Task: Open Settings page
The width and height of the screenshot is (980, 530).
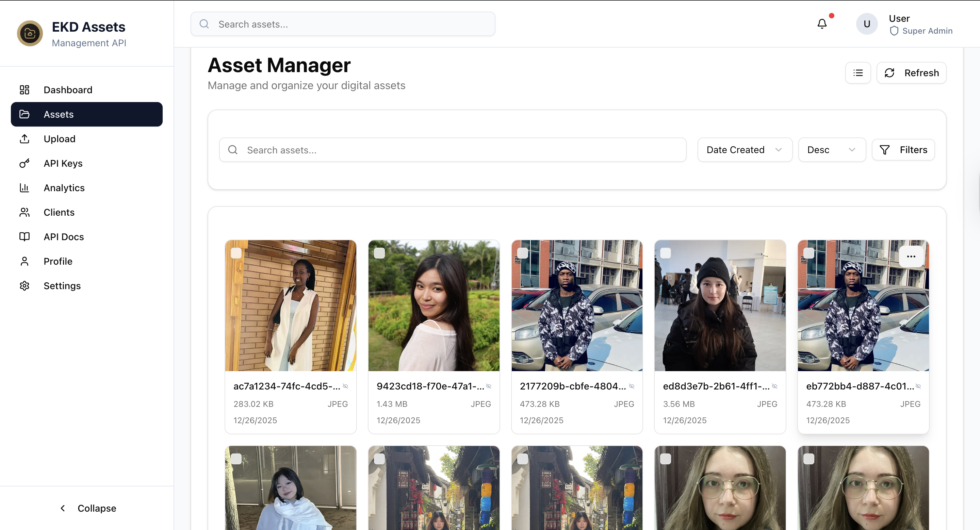Action: tap(87, 286)
